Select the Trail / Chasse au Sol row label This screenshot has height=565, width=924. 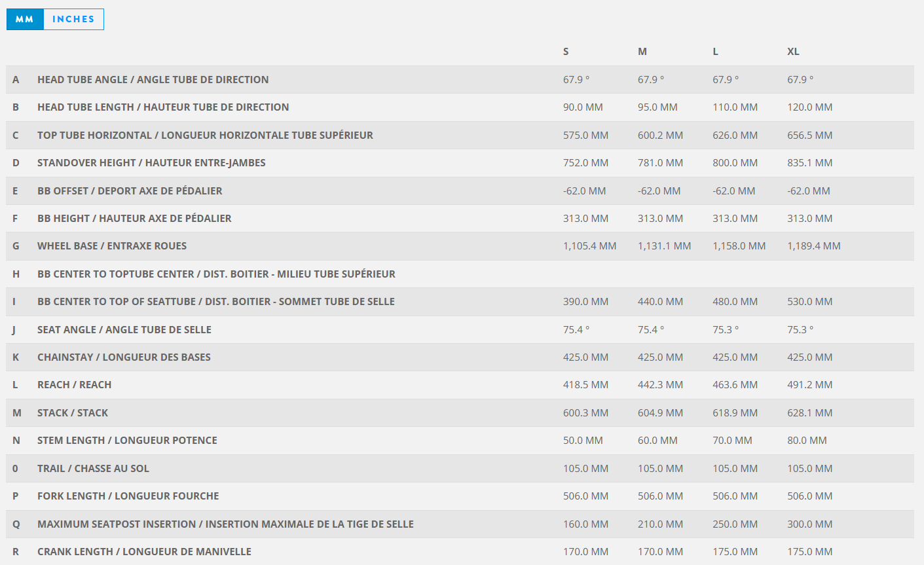pyautogui.click(x=93, y=469)
